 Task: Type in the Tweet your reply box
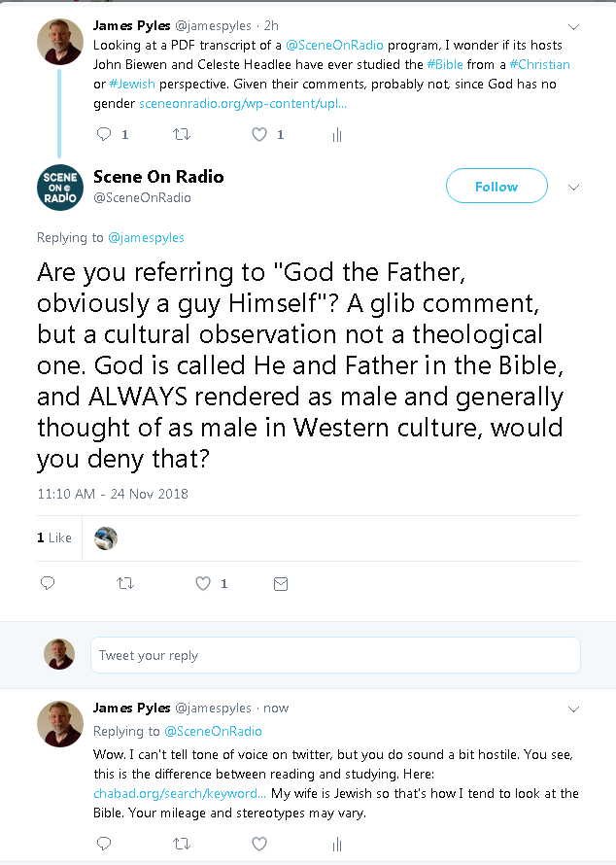tap(335, 655)
